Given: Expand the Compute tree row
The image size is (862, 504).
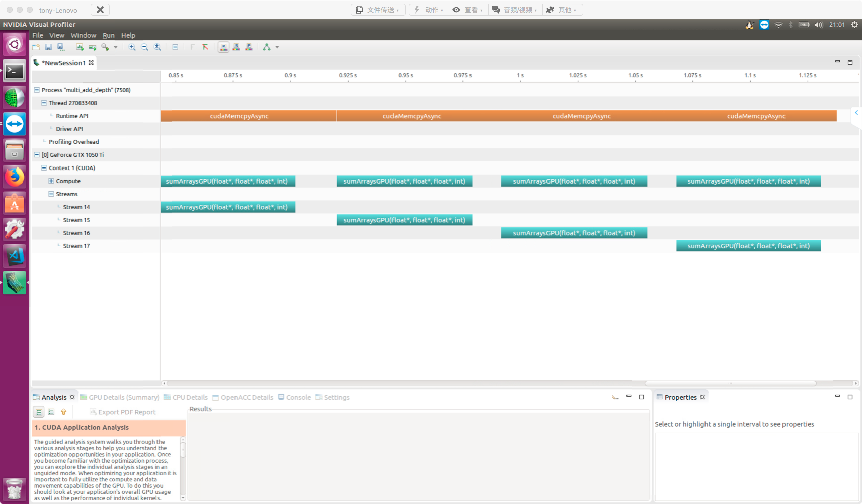Looking at the screenshot, I should point(51,181).
